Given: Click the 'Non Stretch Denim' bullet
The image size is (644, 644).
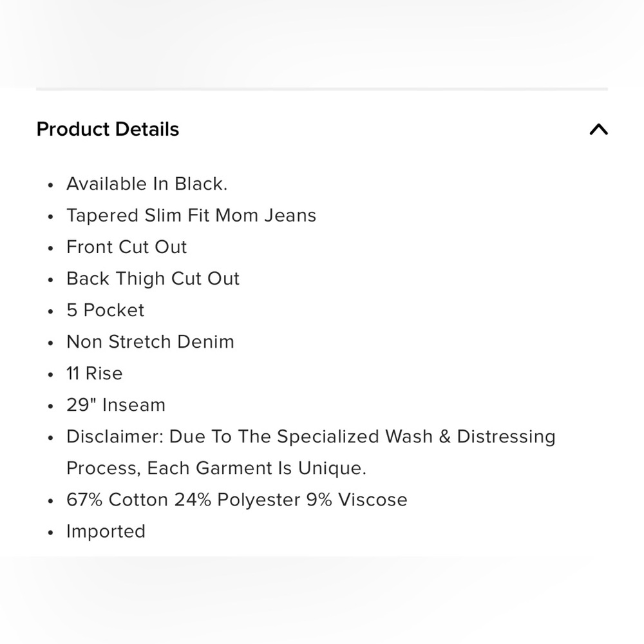Looking at the screenshot, I should (150, 342).
